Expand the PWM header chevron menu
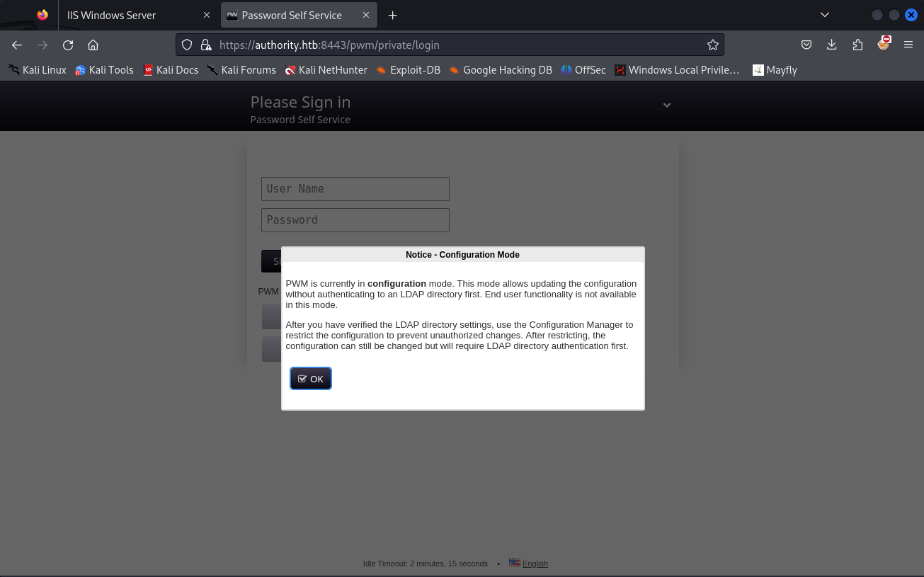This screenshot has height=577, width=924. tap(666, 105)
